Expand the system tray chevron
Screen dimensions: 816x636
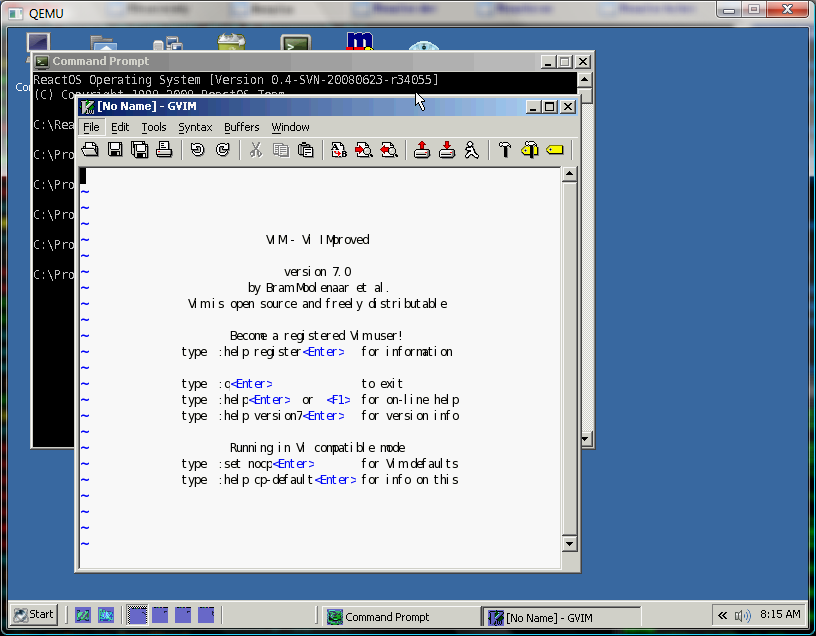tap(722, 615)
